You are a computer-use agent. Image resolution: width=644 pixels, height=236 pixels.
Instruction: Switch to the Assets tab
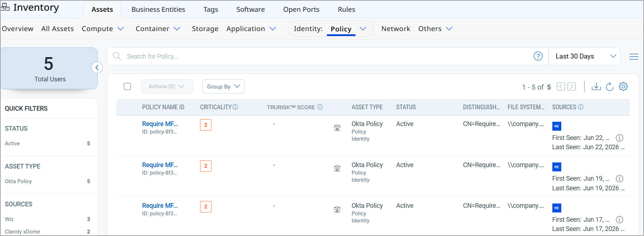pyautogui.click(x=102, y=10)
